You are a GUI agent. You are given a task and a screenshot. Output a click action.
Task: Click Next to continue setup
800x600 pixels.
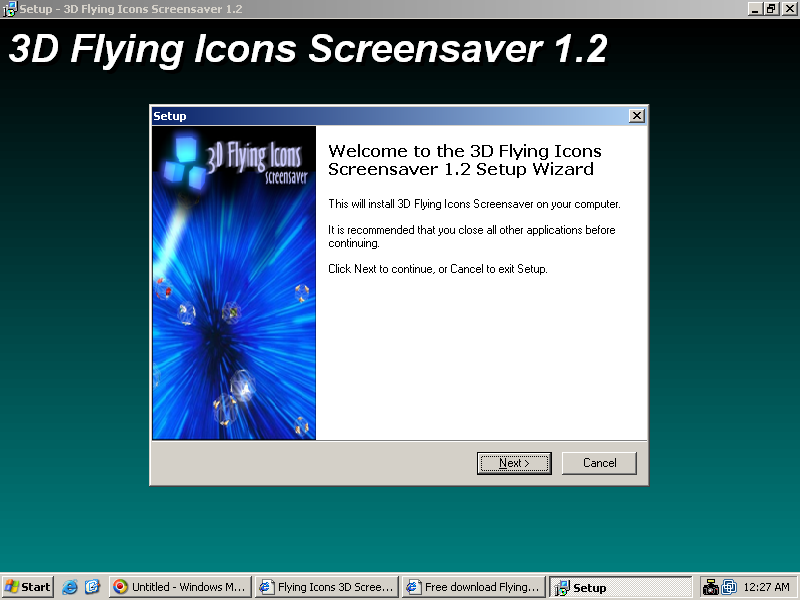click(x=514, y=463)
